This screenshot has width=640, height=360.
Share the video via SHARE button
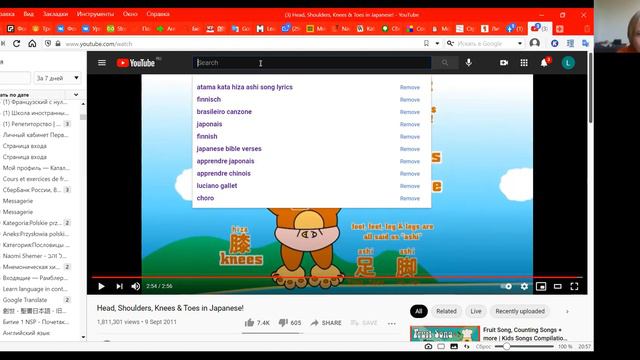tap(326, 322)
